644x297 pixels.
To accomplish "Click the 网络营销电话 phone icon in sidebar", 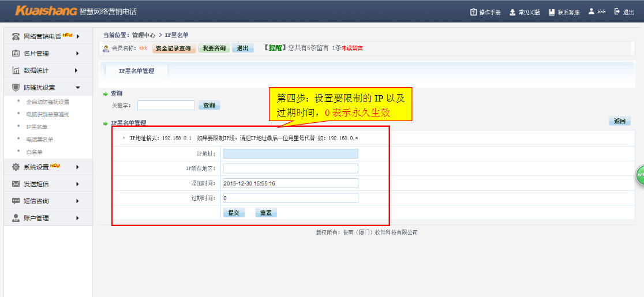I will click(16, 36).
